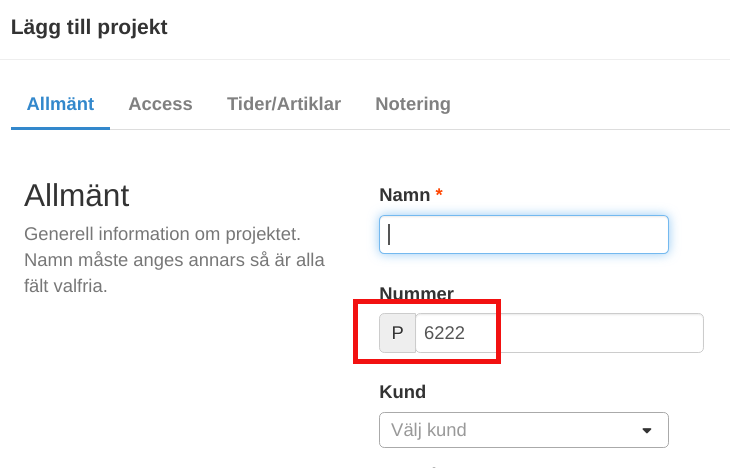This screenshot has width=730, height=468.
Task: Go to the Tider/Artiklar tab
Action: click(x=284, y=104)
